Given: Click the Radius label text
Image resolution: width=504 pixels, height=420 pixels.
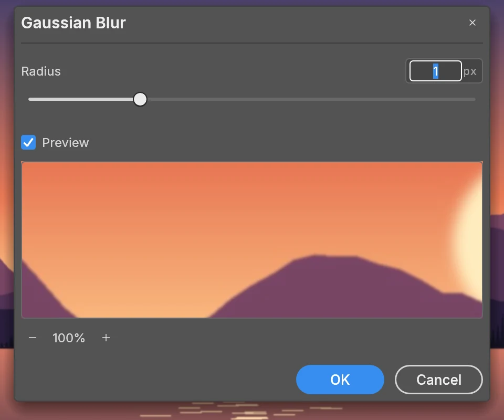Looking at the screenshot, I should (x=41, y=71).
